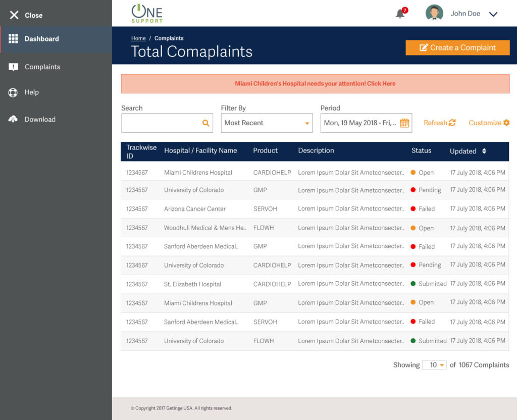Click the Miami Children's Hospital attention banner
This screenshot has width=517, height=420.
pyautogui.click(x=315, y=84)
